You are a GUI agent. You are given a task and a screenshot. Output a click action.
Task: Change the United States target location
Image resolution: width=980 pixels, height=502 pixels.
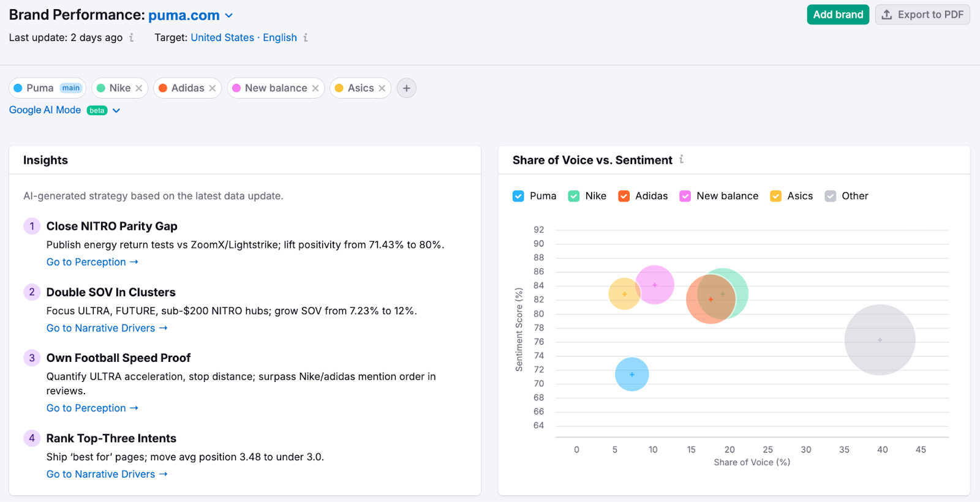pyautogui.click(x=222, y=38)
